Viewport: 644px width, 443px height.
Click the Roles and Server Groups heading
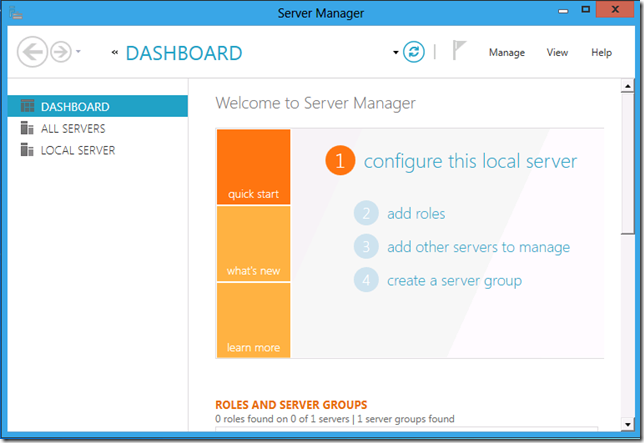(291, 405)
